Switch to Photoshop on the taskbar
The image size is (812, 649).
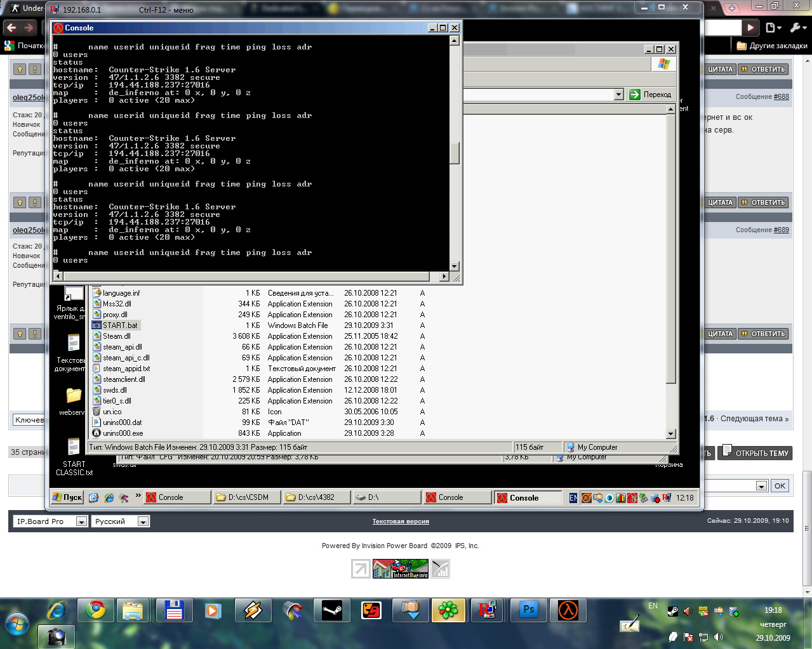tap(528, 610)
